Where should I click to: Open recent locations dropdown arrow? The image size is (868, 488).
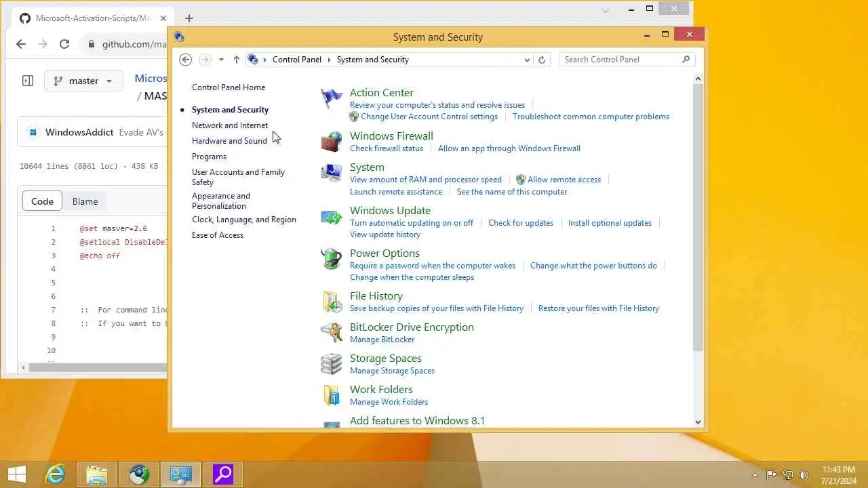[221, 60]
